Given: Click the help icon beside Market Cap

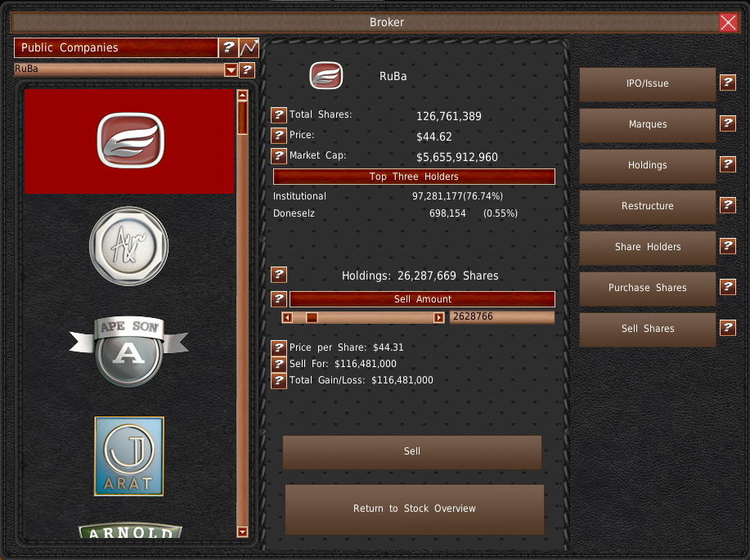Looking at the screenshot, I should point(278,156).
